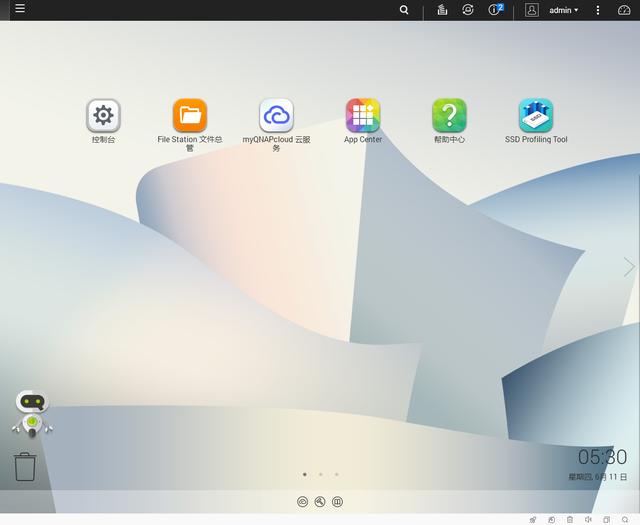The height and width of the screenshot is (525, 640).
Task: Open event notifications info icon
Action: [495, 10]
